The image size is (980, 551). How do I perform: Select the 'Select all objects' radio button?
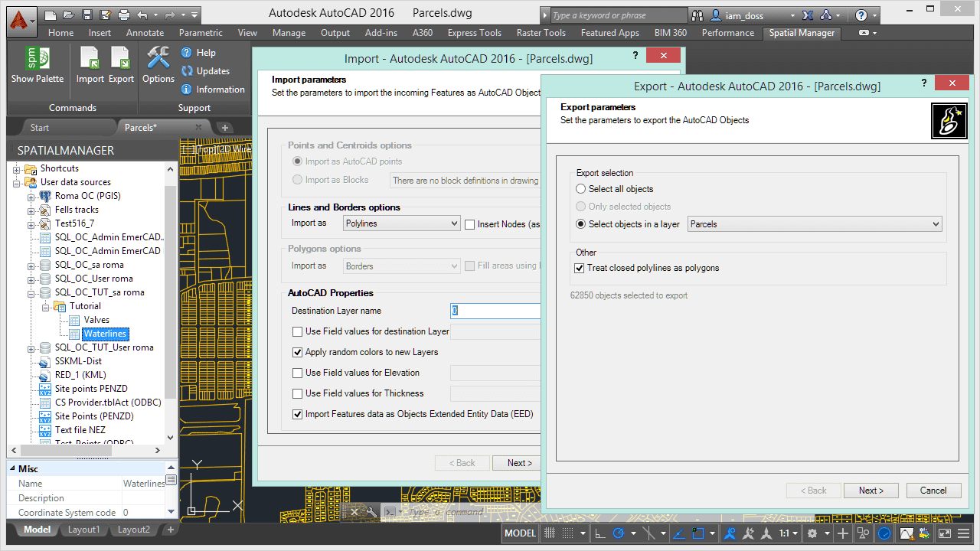[x=581, y=189]
